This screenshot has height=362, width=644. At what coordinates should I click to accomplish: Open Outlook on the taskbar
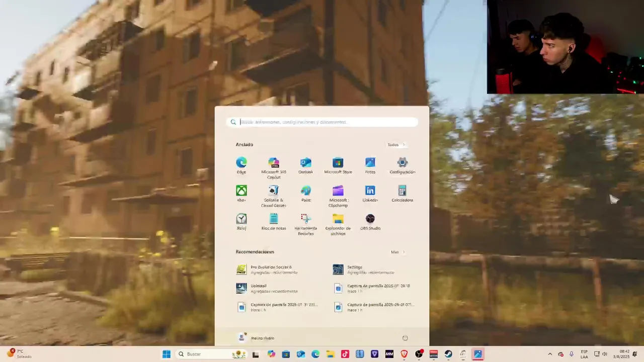point(300,354)
